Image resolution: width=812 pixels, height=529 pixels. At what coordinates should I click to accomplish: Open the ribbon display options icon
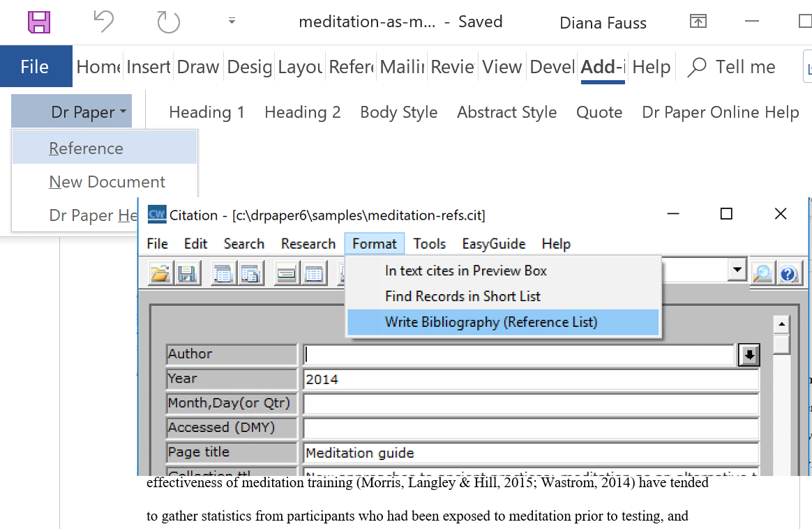[698, 22]
